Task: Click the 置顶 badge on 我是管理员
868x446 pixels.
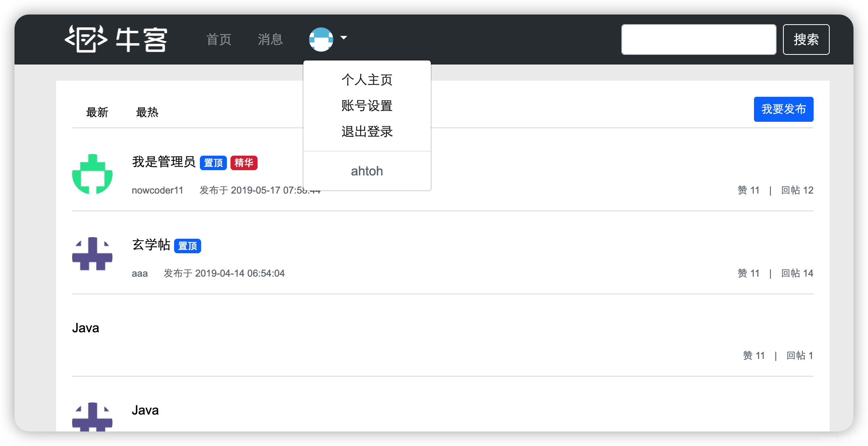Action: (213, 163)
